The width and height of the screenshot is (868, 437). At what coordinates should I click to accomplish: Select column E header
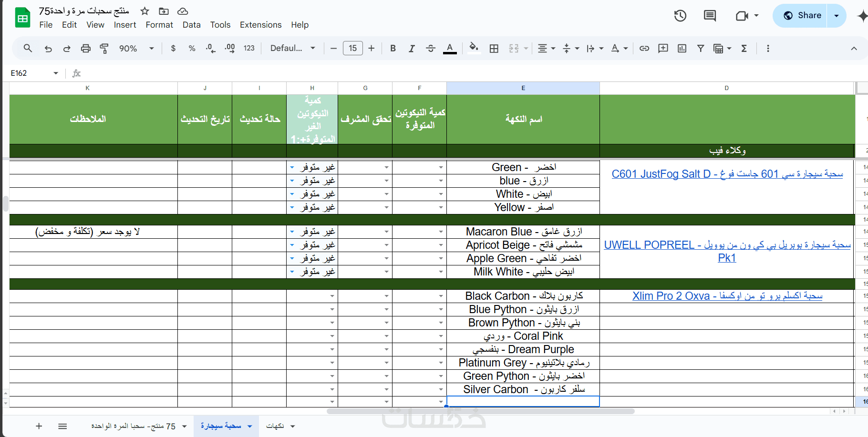[x=523, y=88]
